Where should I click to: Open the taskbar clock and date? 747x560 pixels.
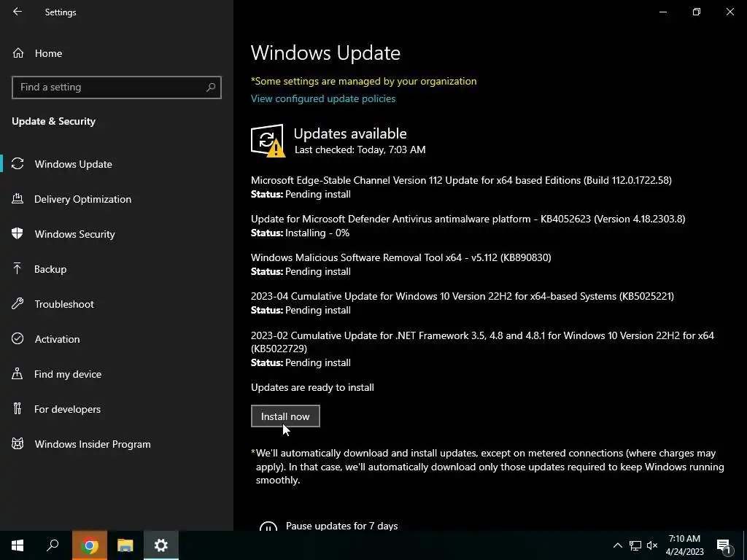[684, 545]
